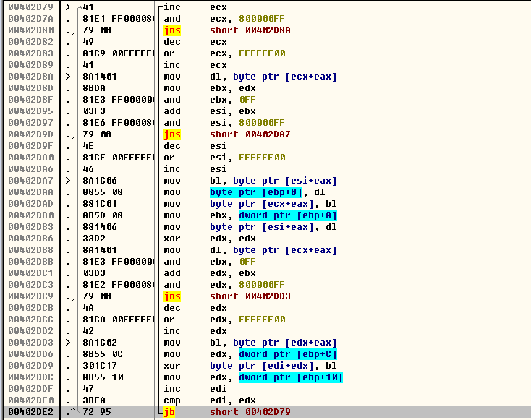Select the highlighted jb mnemonic
The height and width of the screenshot is (420, 531).
(x=172, y=412)
